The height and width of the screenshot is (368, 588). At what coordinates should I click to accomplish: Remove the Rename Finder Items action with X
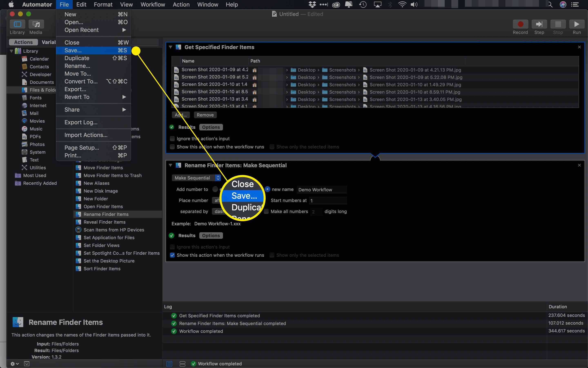[579, 165]
